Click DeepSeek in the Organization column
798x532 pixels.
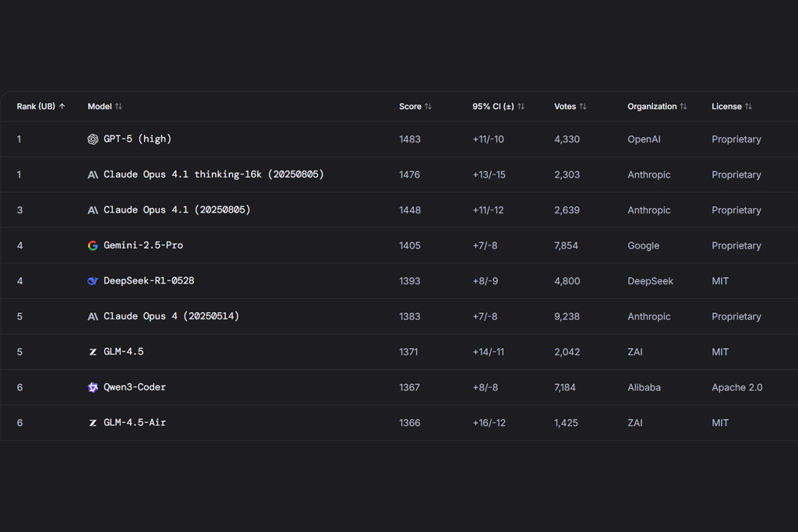(651, 281)
